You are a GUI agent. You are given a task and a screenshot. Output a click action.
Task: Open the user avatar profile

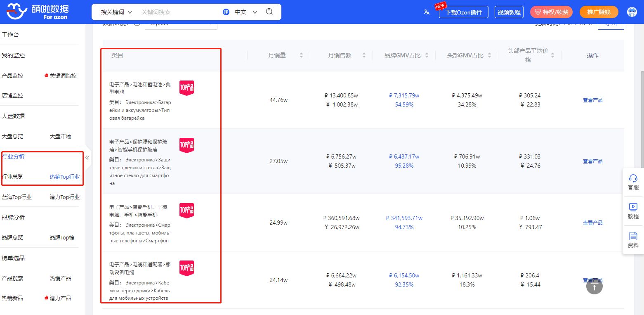pos(632,12)
